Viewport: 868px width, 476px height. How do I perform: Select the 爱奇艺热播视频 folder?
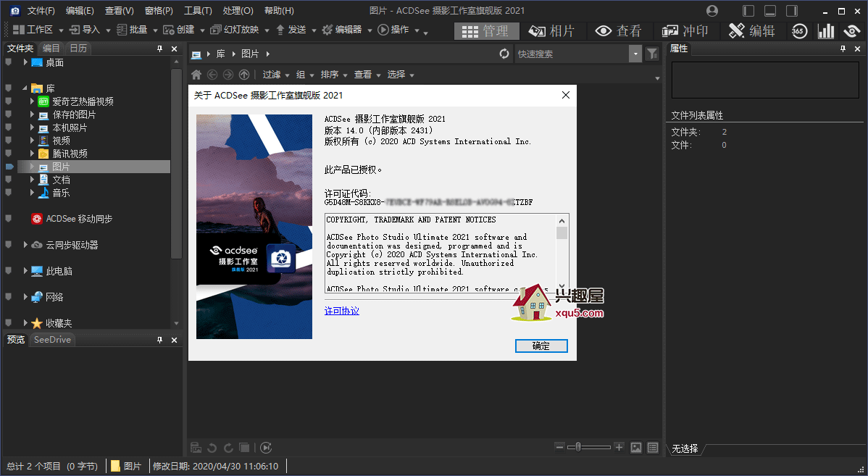83,102
